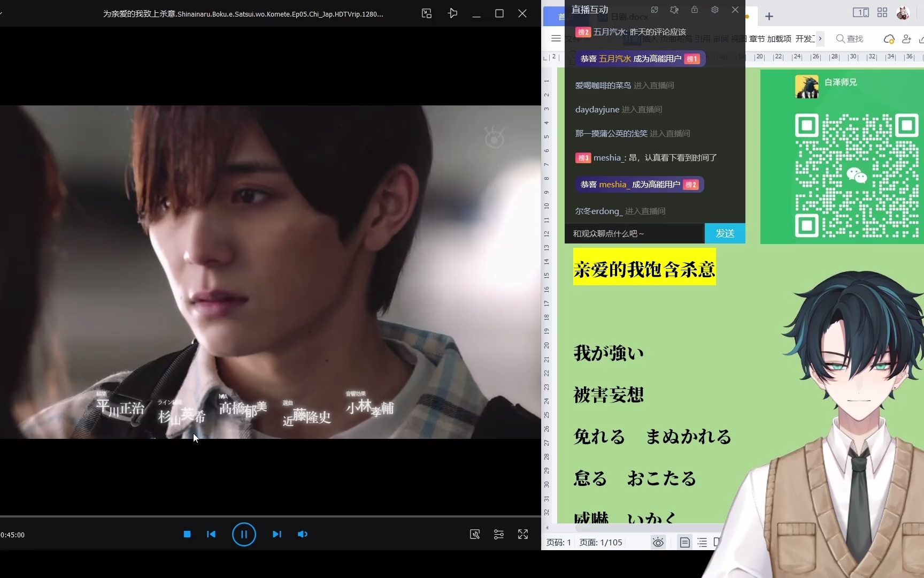Toggle eye protection mode in WPS status bar
This screenshot has width=924, height=578.
tap(658, 543)
